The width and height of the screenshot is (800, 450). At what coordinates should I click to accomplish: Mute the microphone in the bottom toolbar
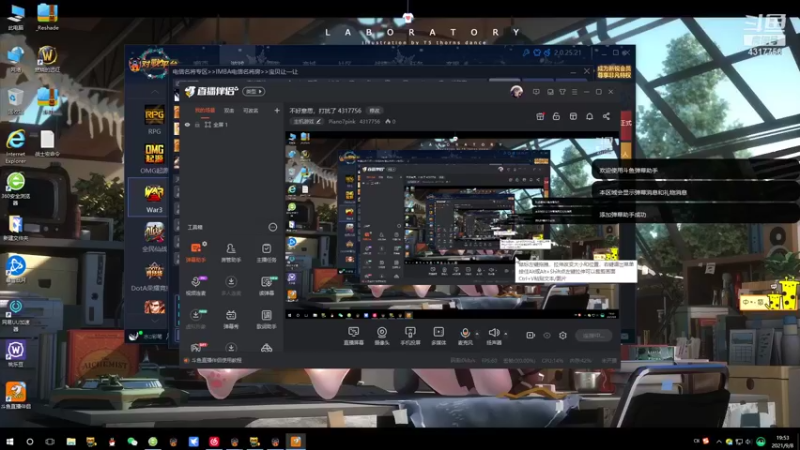coord(464,336)
